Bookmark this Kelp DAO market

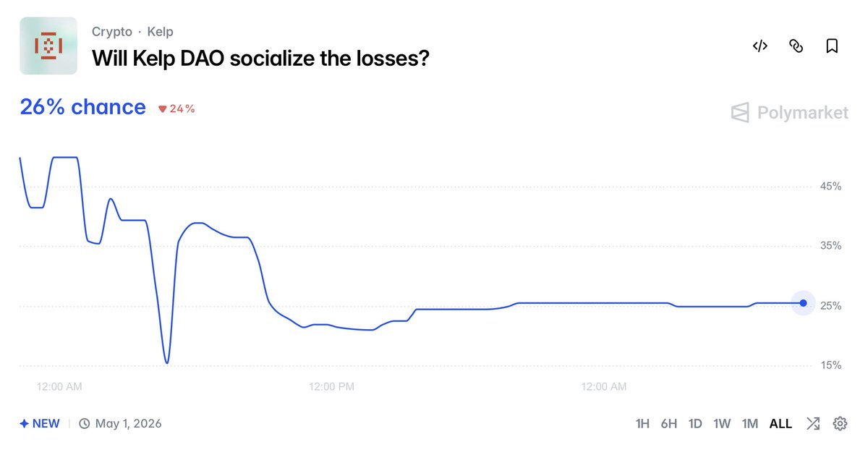(832, 46)
